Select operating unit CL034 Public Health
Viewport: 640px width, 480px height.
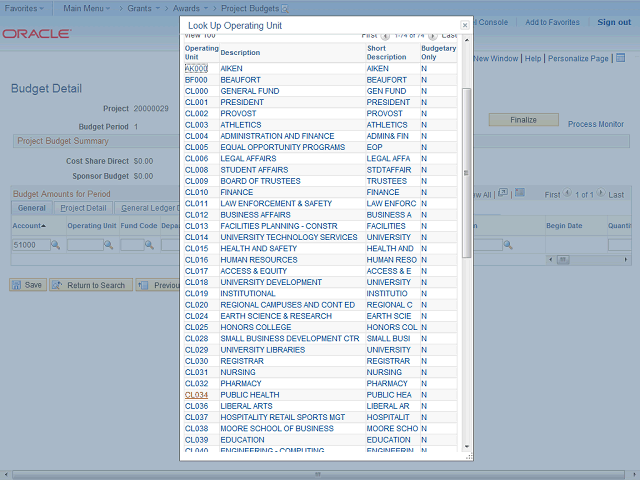pyautogui.click(x=196, y=395)
